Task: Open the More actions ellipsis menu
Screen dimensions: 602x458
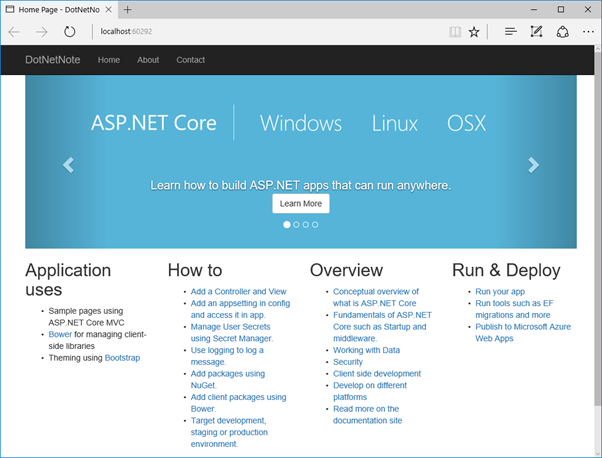Action: click(587, 32)
